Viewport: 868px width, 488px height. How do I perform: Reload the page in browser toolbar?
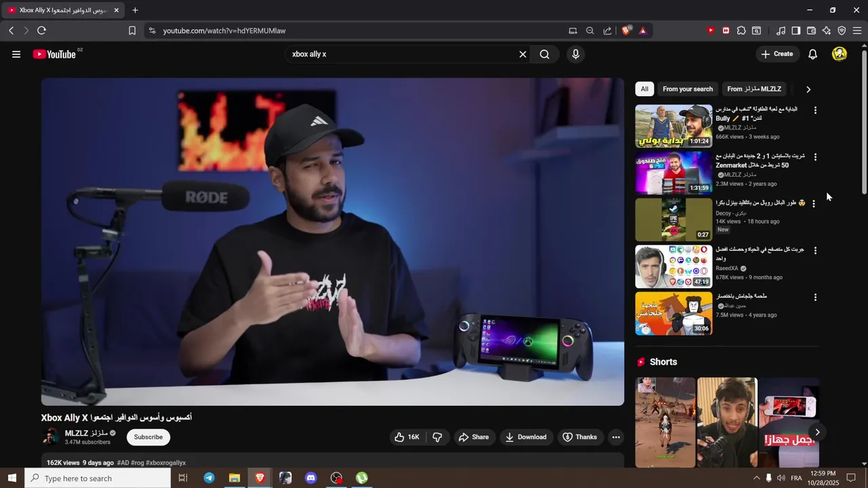(41, 30)
